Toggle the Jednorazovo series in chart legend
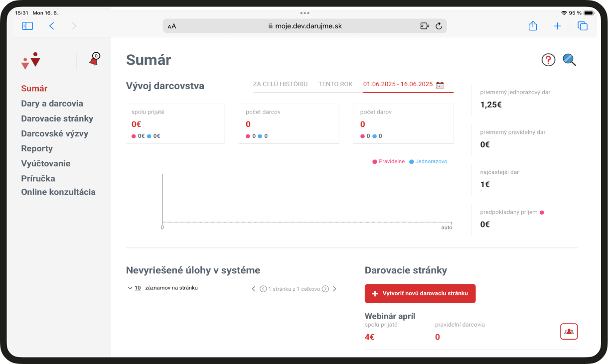608x364 pixels. click(x=428, y=161)
